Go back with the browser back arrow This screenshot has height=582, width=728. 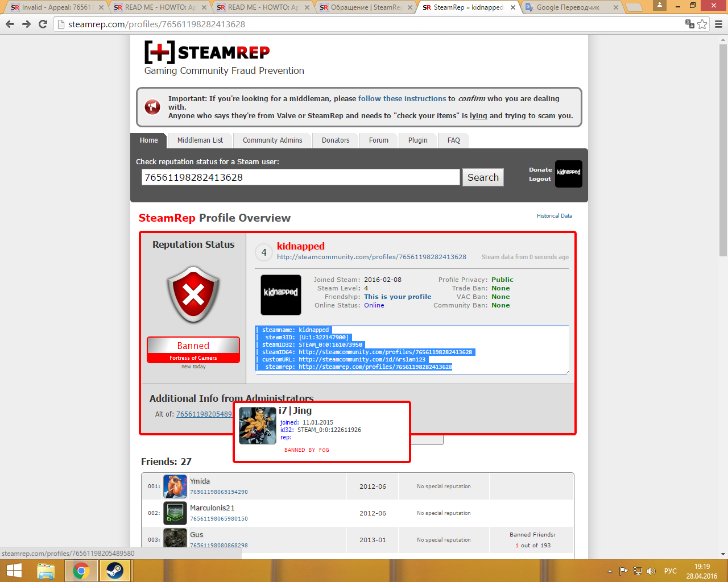pyautogui.click(x=10, y=24)
